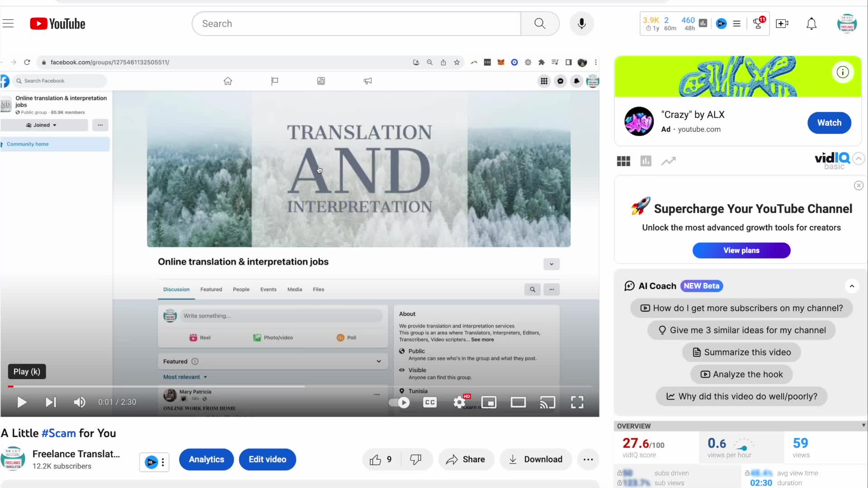This screenshot has width=868, height=488.
Task: Enter full screen mode
Action: (577, 402)
